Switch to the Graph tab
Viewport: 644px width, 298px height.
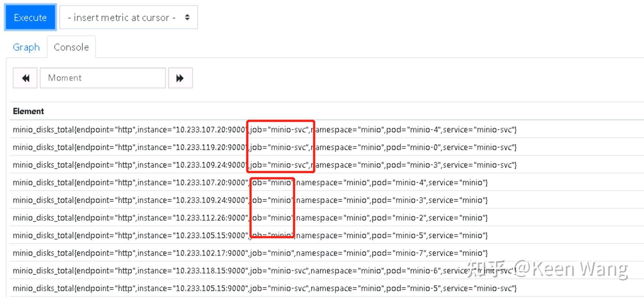click(x=26, y=47)
